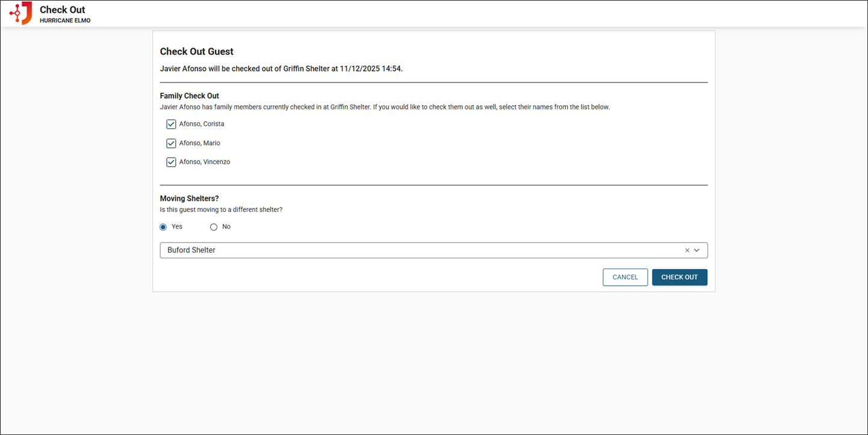
Task: Uncheck the Afonso, Corista checkbox
Action: pos(171,125)
